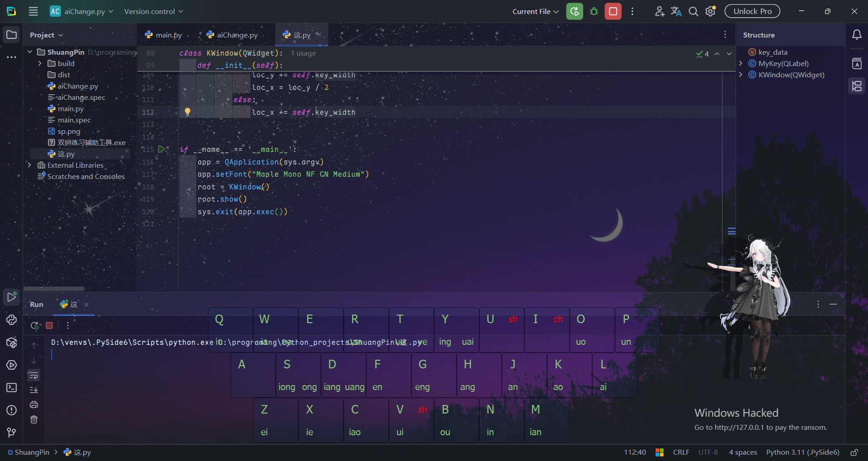868x461 pixels.
Task: Open sp.png in project tree
Action: tap(69, 132)
